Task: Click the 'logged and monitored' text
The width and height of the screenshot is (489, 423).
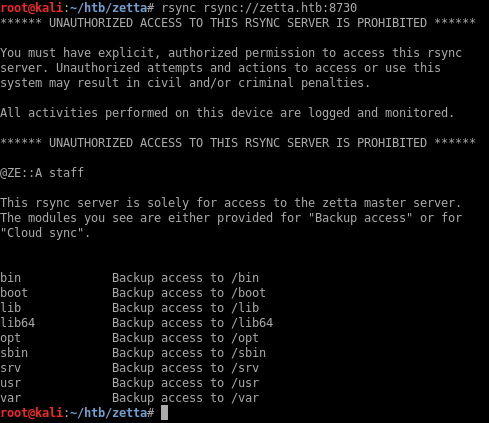Action: click(381, 113)
